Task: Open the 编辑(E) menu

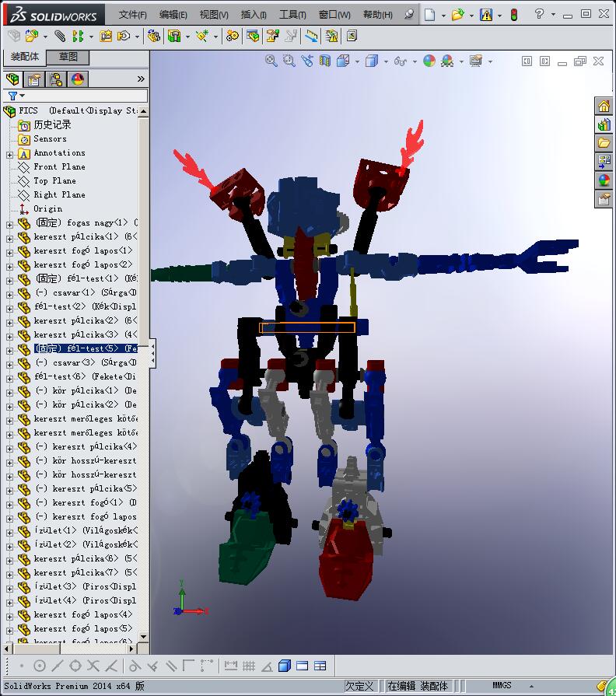Action: tap(173, 15)
